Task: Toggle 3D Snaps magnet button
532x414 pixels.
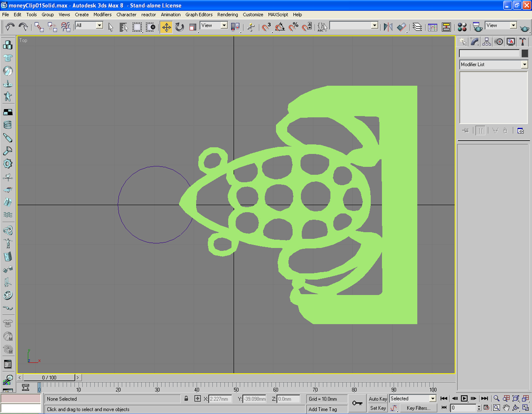Action: (266, 27)
